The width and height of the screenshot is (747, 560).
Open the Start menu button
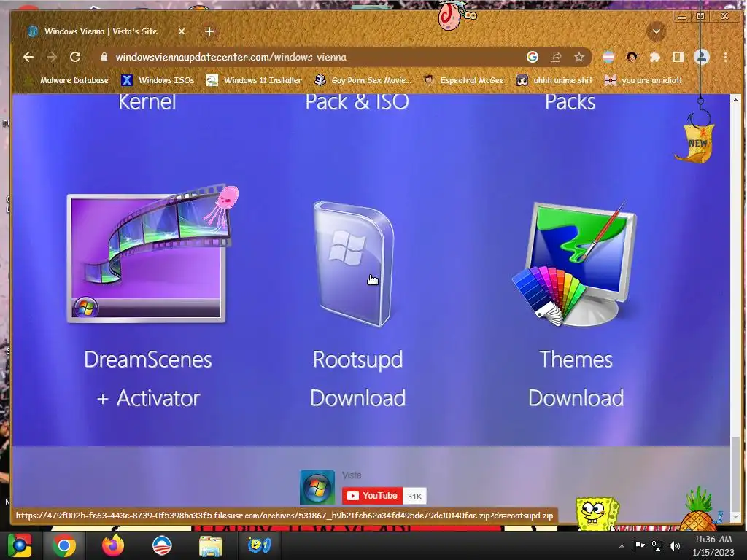[x=20, y=545]
